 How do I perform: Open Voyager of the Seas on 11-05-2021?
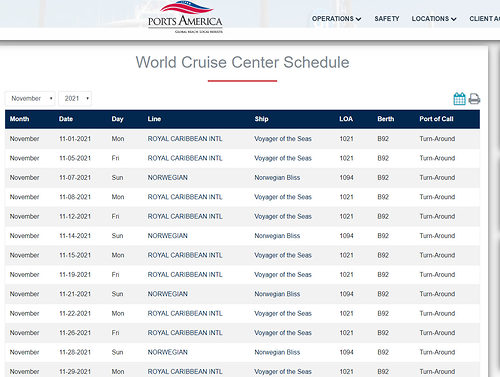(x=283, y=158)
